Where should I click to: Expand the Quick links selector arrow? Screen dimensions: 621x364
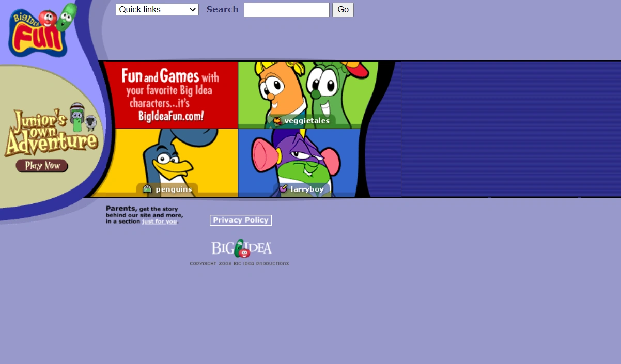(x=192, y=9)
